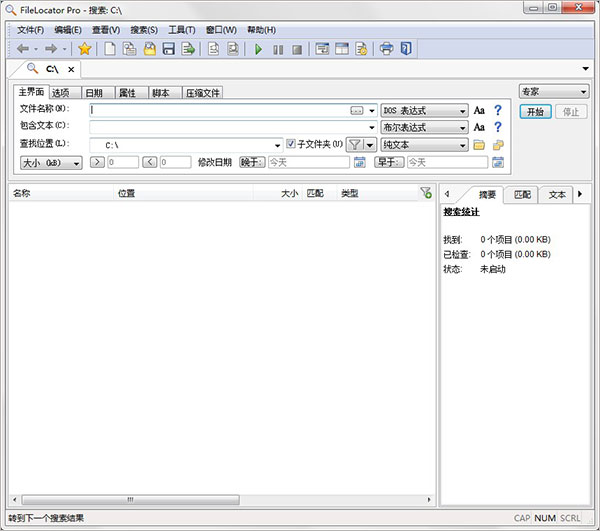Start search with green play icon

[258, 49]
